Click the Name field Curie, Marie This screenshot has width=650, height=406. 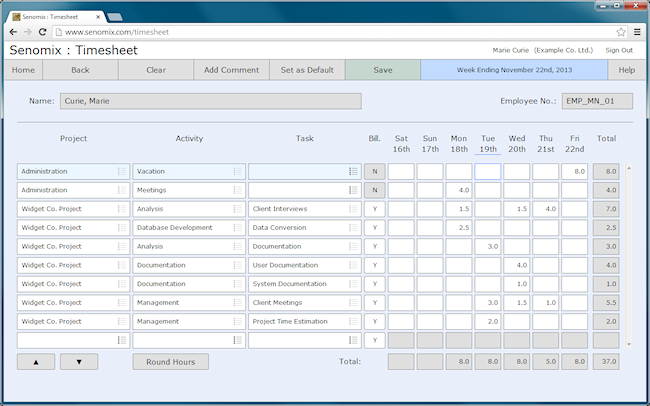click(211, 101)
